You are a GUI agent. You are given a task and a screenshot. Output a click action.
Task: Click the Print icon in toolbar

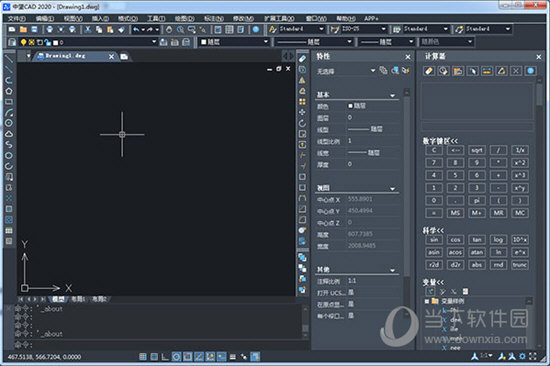coord(50,29)
